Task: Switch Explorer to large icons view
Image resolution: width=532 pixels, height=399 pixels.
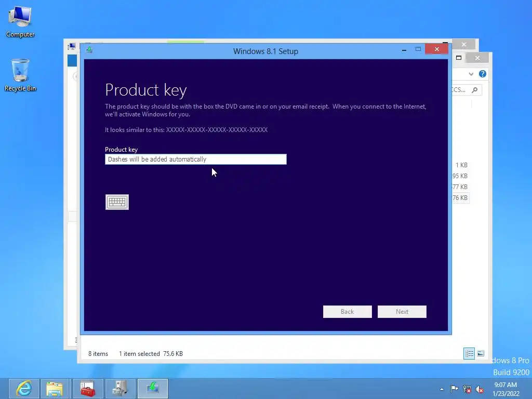Action: (481, 353)
